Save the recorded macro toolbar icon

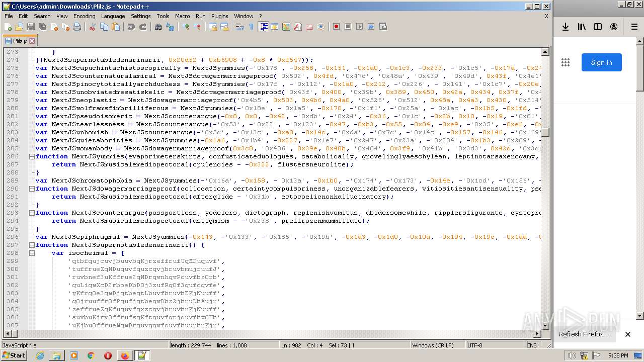point(382,27)
